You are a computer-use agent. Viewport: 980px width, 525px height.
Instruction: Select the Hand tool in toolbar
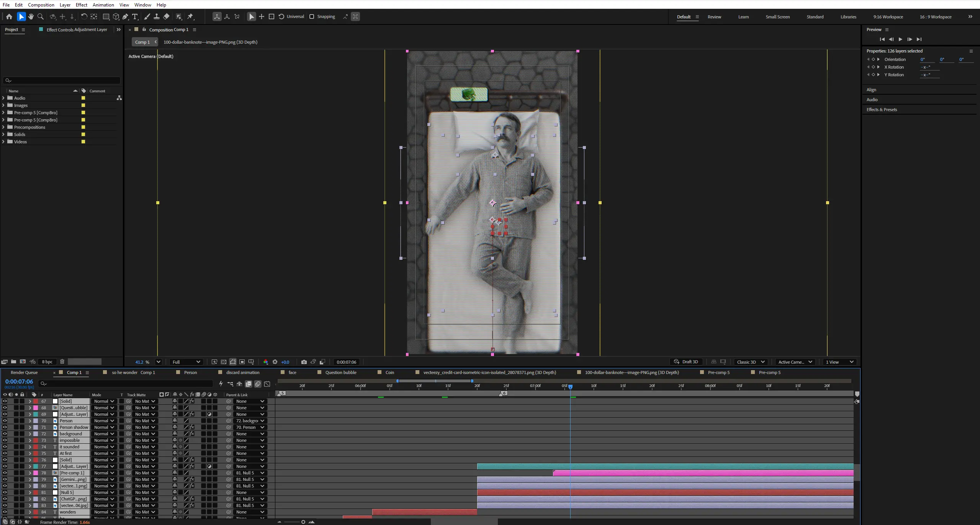coord(31,16)
